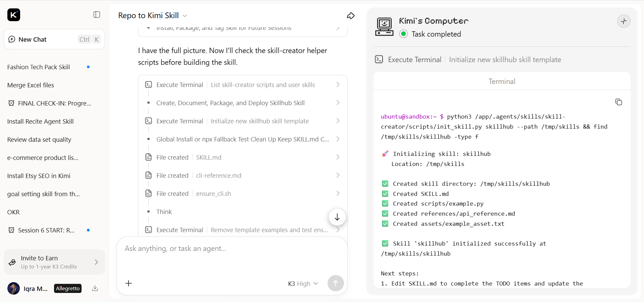This screenshot has height=302, width=644.
Task: Copy the terminal output
Action: (x=618, y=102)
